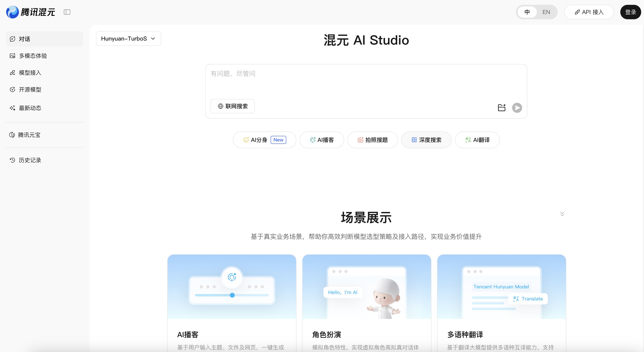Select the 深度搜索 feature tab

(x=426, y=140)
